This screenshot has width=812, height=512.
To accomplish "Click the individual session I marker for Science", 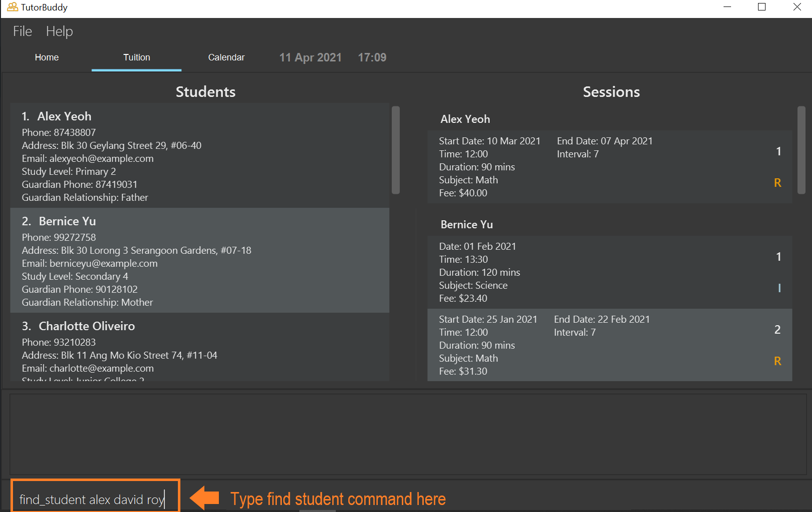I will pos(779,288).
